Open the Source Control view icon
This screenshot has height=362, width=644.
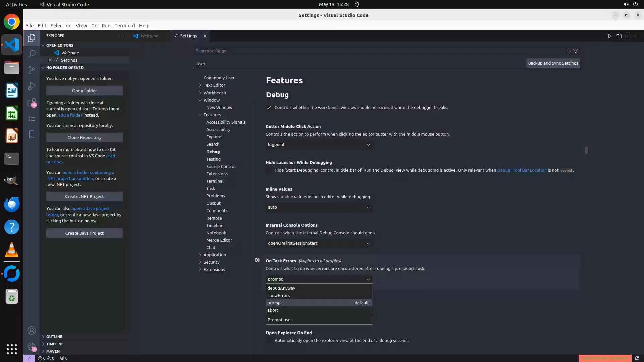coord(32,70)
